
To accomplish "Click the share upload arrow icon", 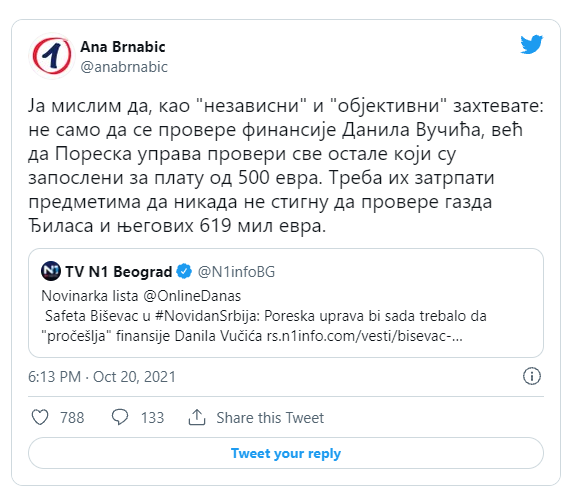I will pos(197,417).
